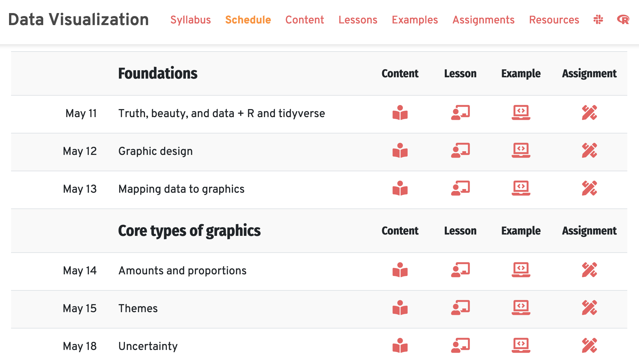
Task: Switch to the Syllabus page
Action: click(x=190, y=20)
